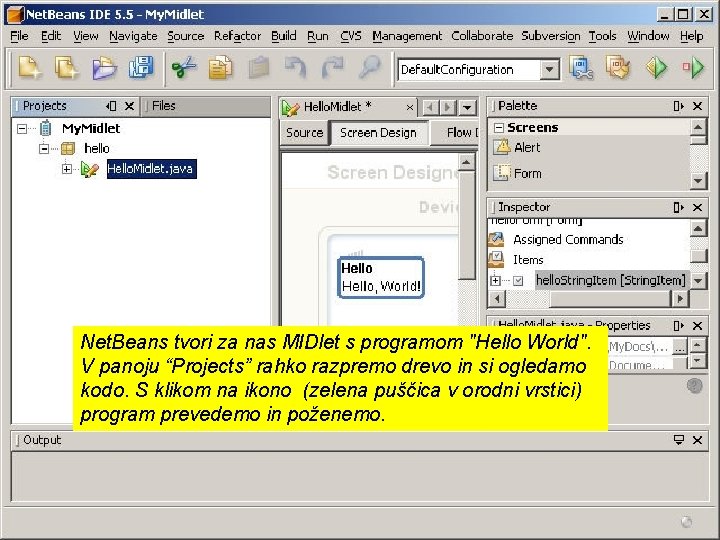Click the Assigned Commands node icon

pyautogui.click(x=496, y=239)
